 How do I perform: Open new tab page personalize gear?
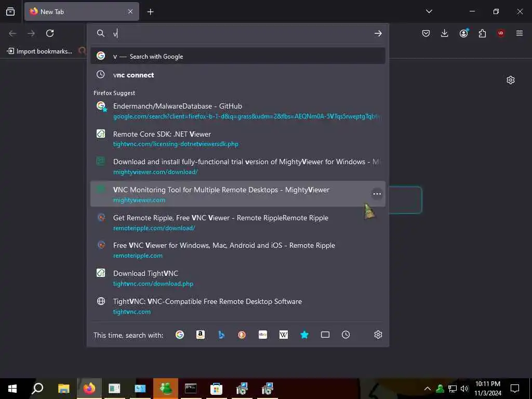(x=511, y=80)
